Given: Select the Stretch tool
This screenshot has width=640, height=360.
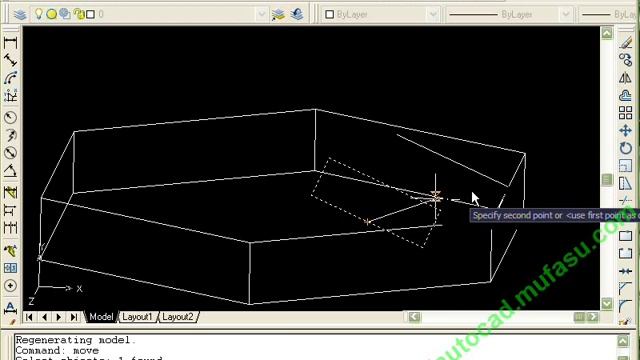Looking at the screenshot, I should 625,183.
